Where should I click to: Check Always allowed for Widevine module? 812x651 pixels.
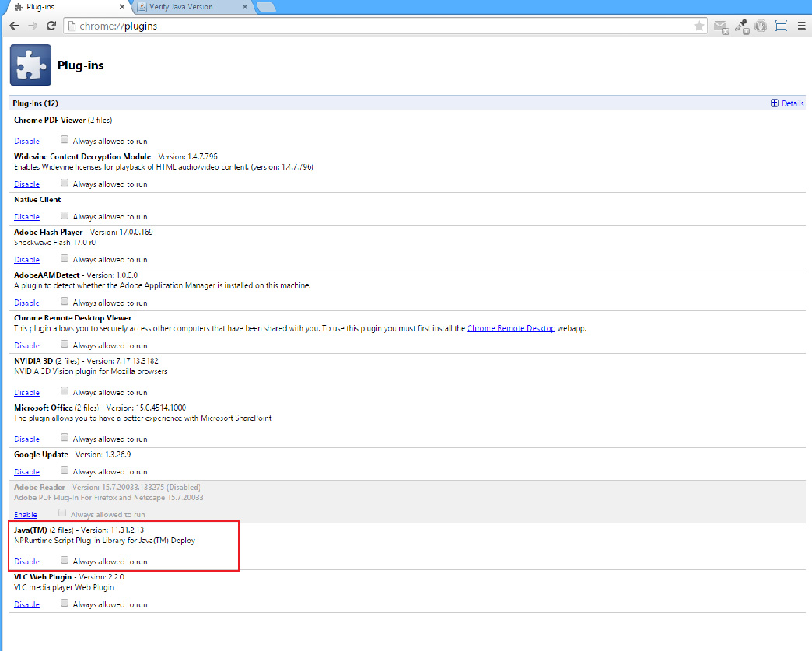click(65, 182)
